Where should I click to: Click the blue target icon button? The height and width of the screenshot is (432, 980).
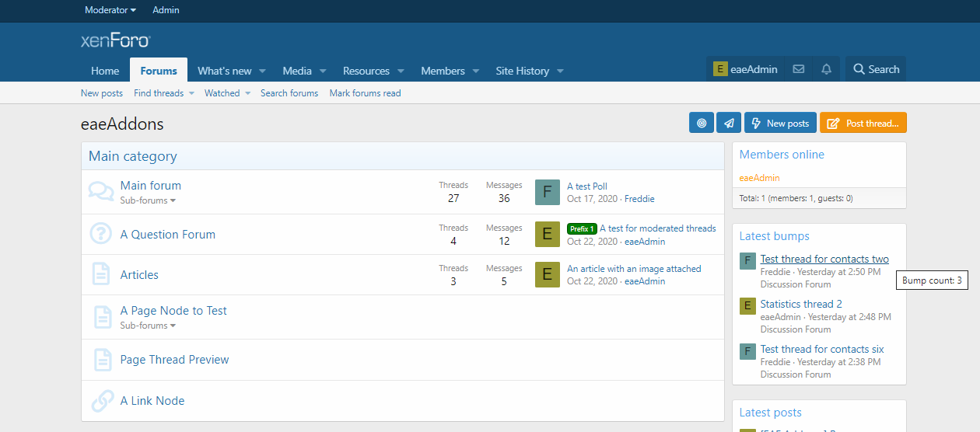[701, 123]
